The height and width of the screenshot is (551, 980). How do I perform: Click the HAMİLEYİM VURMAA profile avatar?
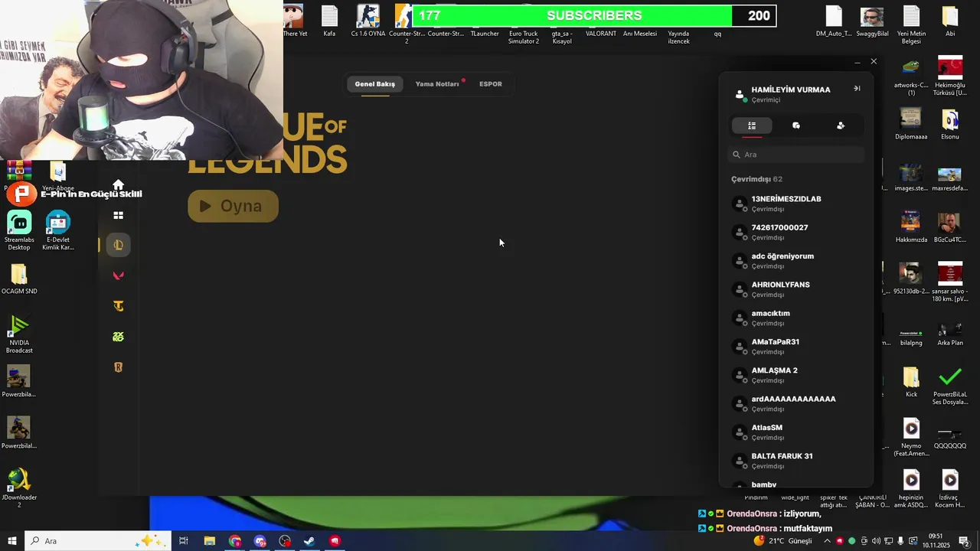[739, 95]
